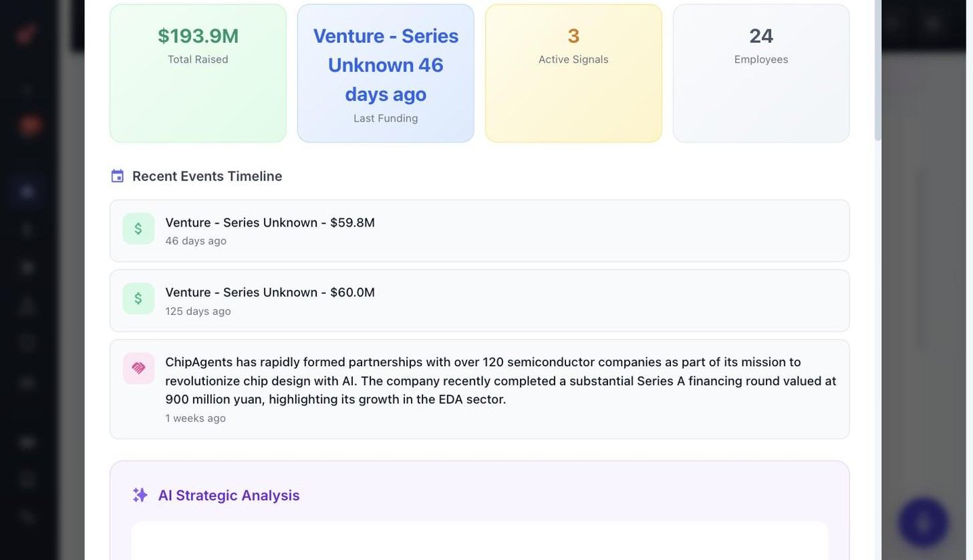The height and width of the screenshot is (560, 973).
Task: Click the "Last Funding" label
Action: [x=386, y=118]
